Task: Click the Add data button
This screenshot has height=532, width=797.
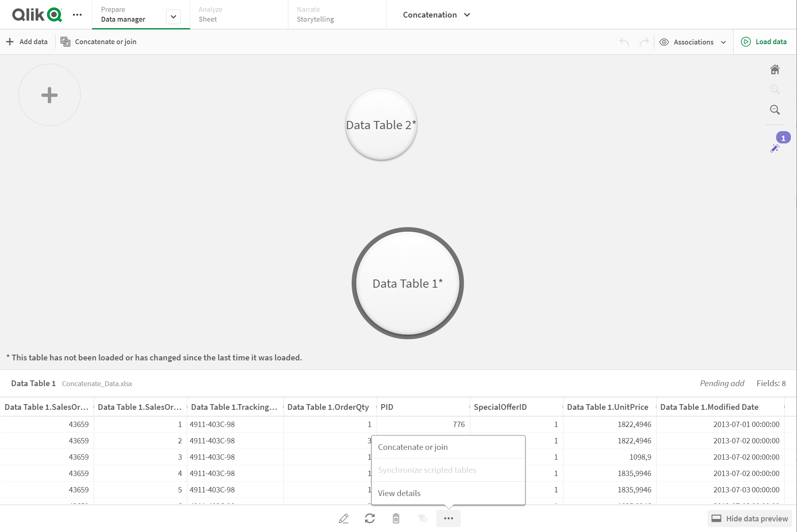Action: (x=27, y=42)
